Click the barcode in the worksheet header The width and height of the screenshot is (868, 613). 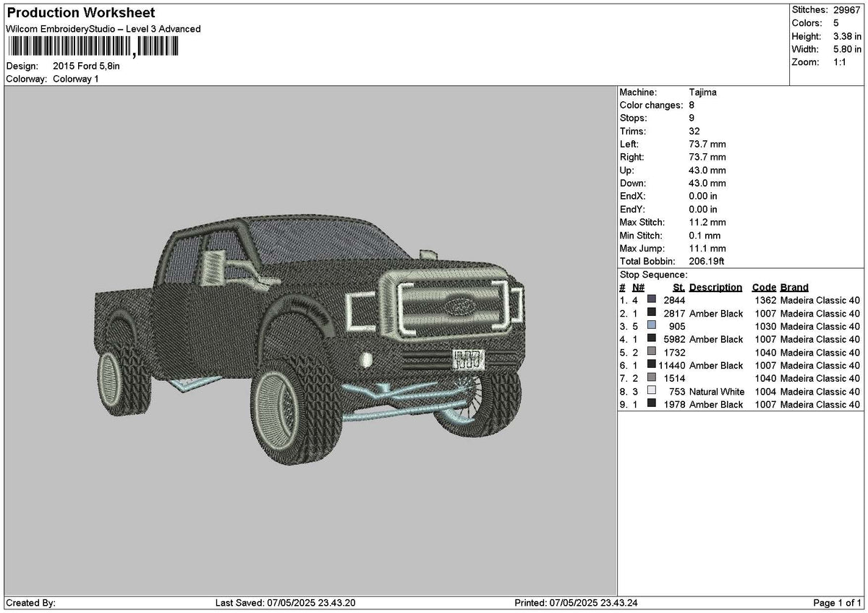click(x=92, y=48)
